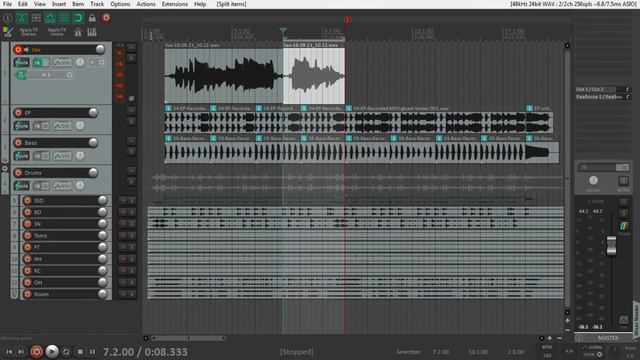Click the project info icon in toolbar
Image resolution: width=640 pixels, height=360 pixels.
7,18
